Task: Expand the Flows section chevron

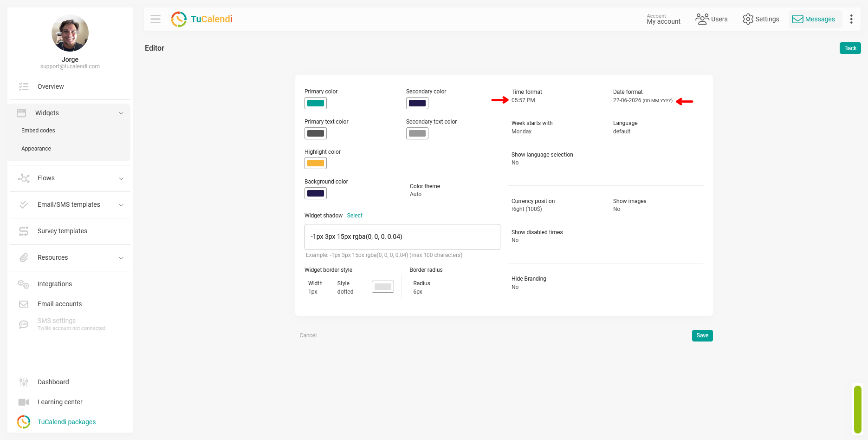Action: (121, 178)
